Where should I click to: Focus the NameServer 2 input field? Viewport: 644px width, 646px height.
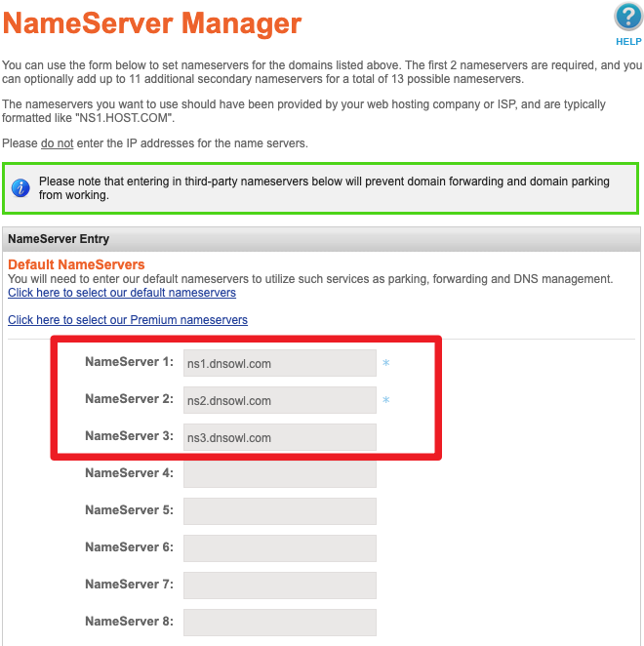coord(280,400)
